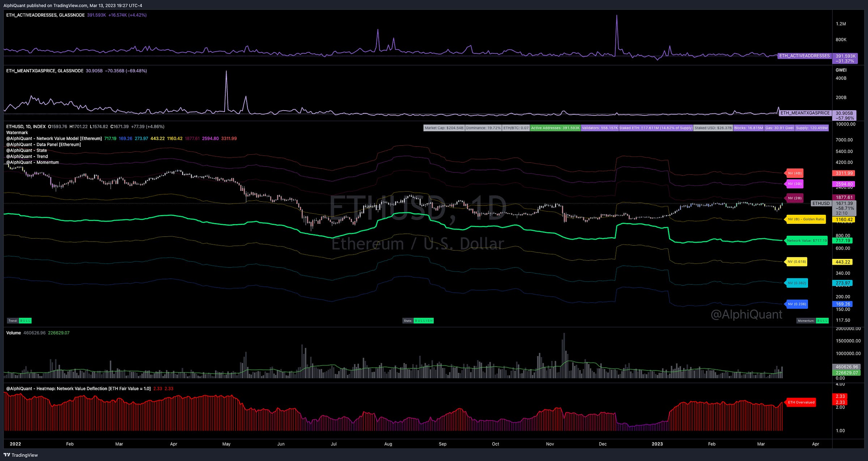868x461 pixels.
Task: Click the blue NV (0.236) line label
Action: point(797,304)
